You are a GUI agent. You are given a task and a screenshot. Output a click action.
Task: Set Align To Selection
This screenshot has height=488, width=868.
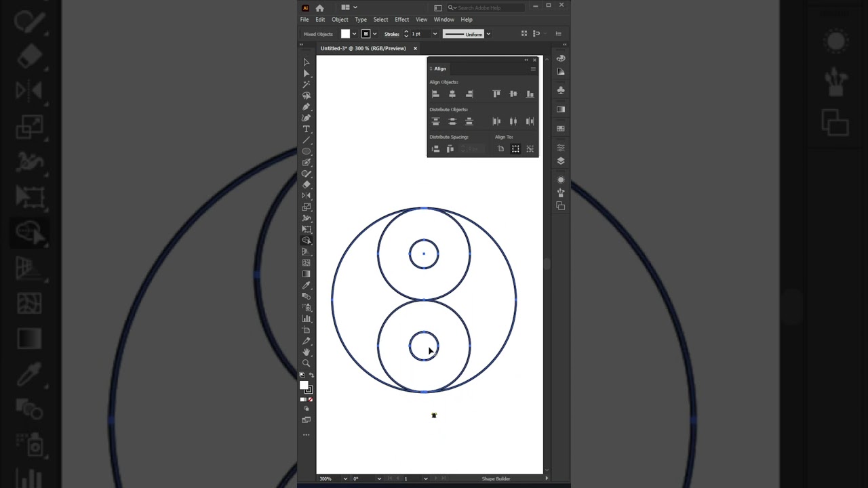pyautogui.click(x=515, y=148)
